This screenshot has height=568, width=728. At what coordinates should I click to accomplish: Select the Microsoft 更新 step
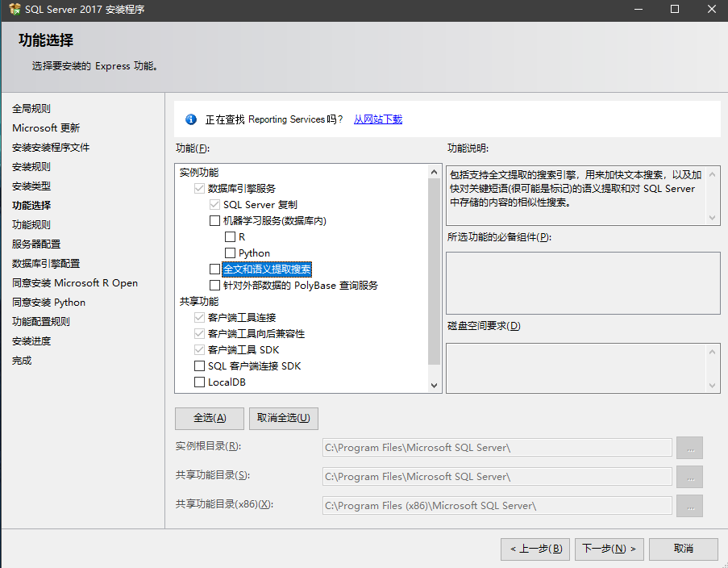pyautogui.click(x=46, y=128)
